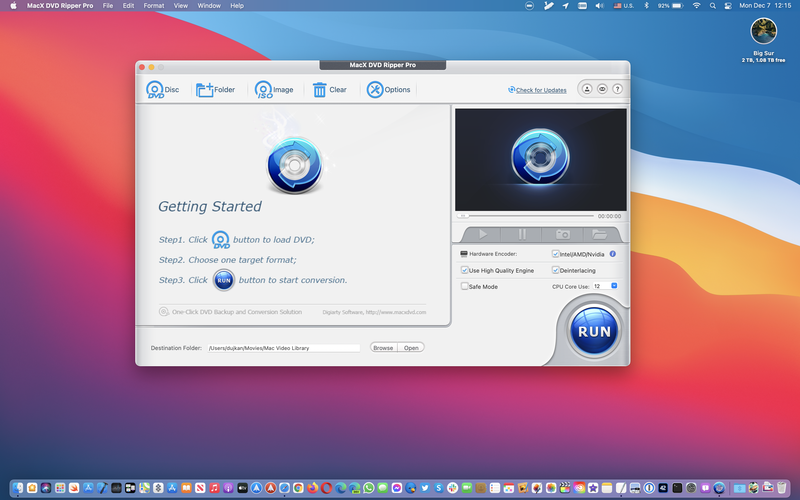Load an ISO with the Image button
This screenshot has height=500, width=800.
click(274, 90)
